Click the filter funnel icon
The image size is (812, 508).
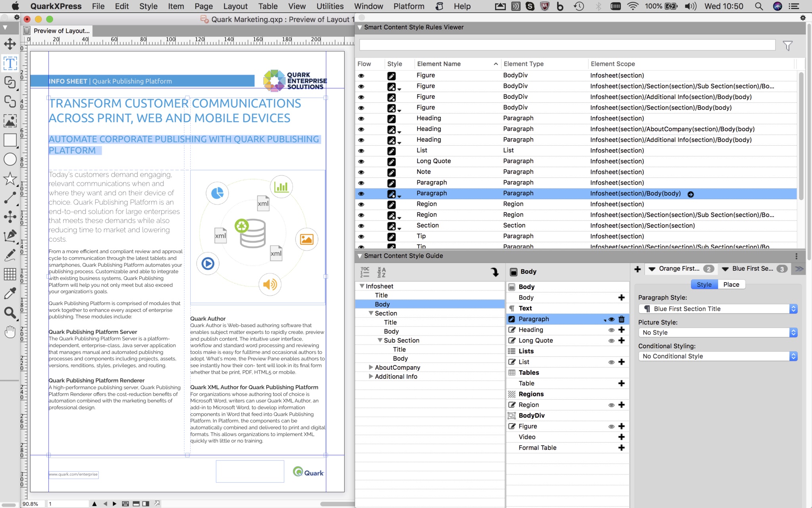pos(787,46)
